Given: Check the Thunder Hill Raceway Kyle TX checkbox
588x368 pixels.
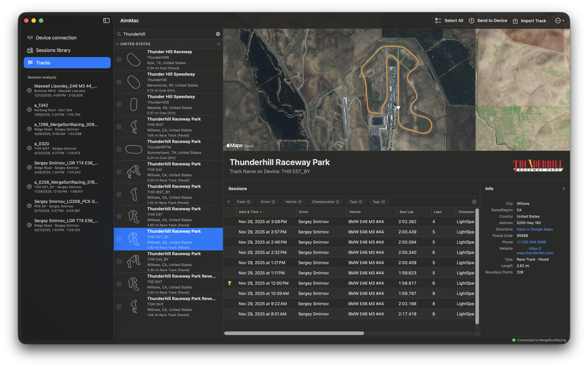Looking at the screenshot, I should pos(119,60).
